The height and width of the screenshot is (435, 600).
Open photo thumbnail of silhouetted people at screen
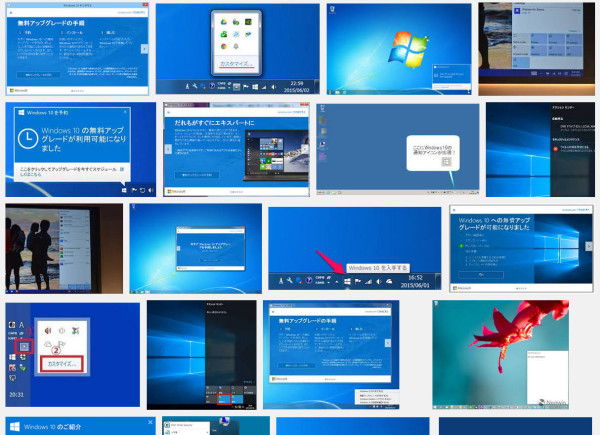point(64,249)
